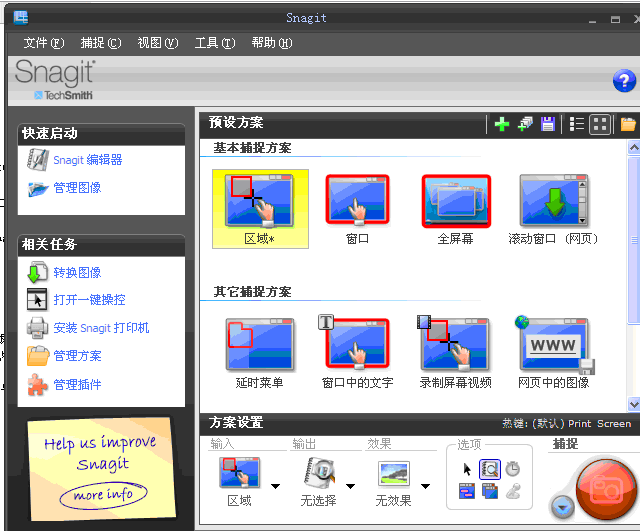Click the profiles panel scroll-down arrow
Screen dimensions: 640x531
[x=634, y=404]
